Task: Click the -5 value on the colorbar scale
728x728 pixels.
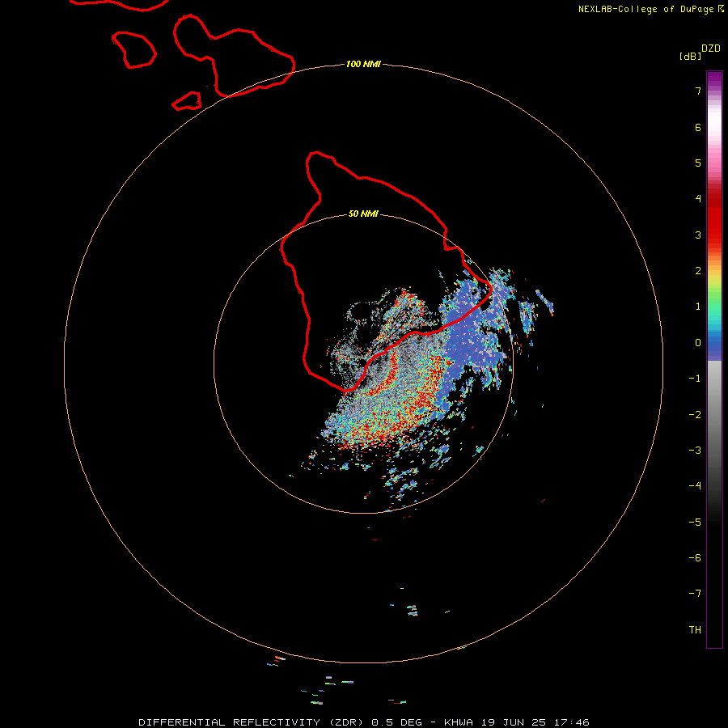Action: (695, 523)
